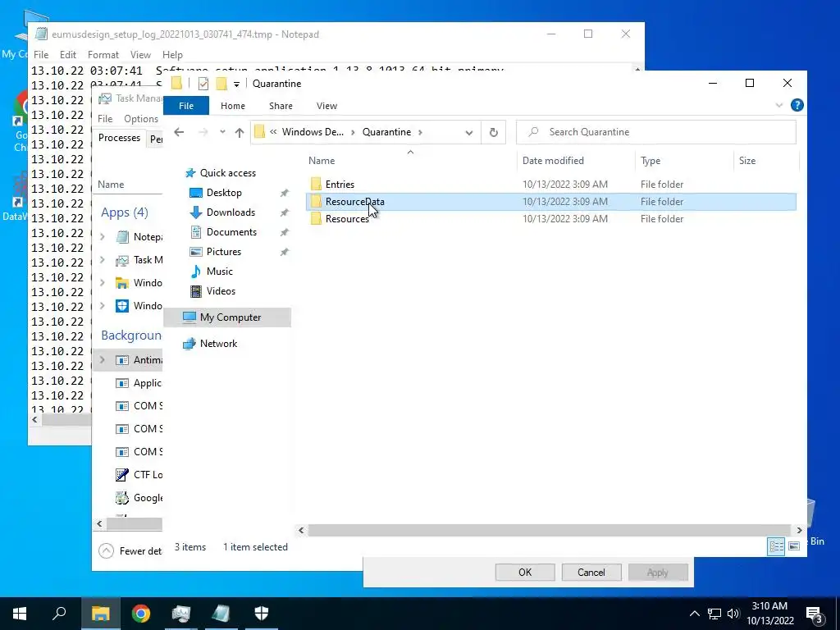Viewport: 840px width, 630px height.
Task: Open Windows Security shield on taskbar
Action: tap(262, 614)
